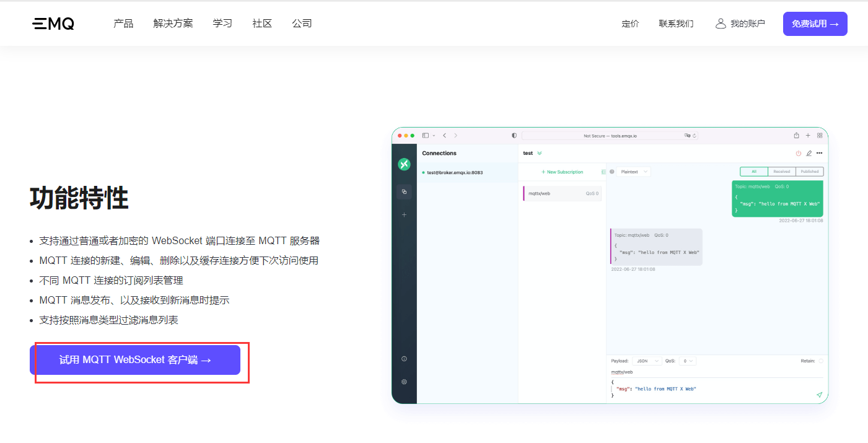The height and width of the screenshot is (443, 868).
Task: Click the 免费试用 button
Action: click(815, 24)
